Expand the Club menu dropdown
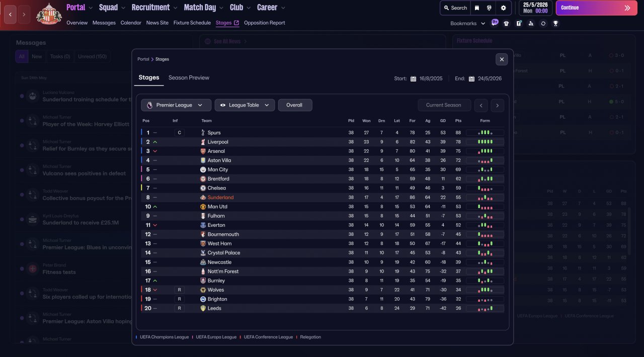 coord(249,8)
